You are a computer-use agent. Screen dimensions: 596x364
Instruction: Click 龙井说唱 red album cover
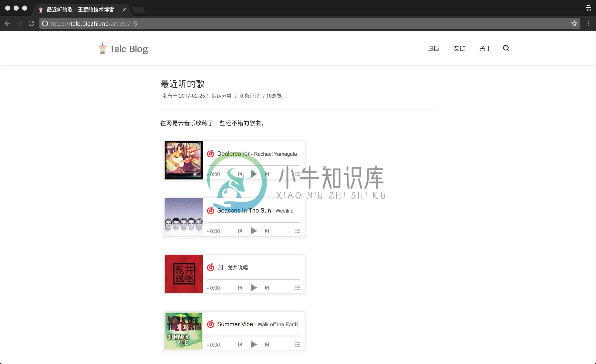(x=184, y=274)
